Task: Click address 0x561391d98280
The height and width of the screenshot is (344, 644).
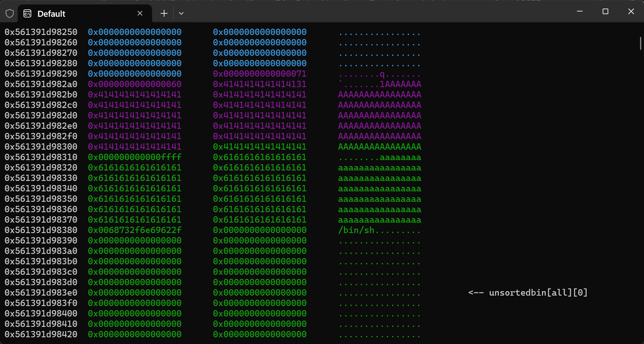Action: pyautogui.click(x=41, y=63)
